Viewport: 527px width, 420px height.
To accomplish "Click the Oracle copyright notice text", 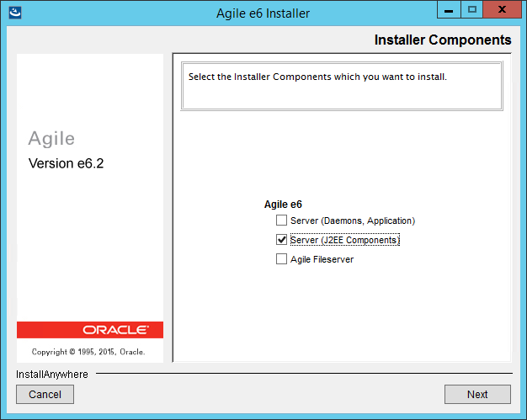I will pos(88,352).
